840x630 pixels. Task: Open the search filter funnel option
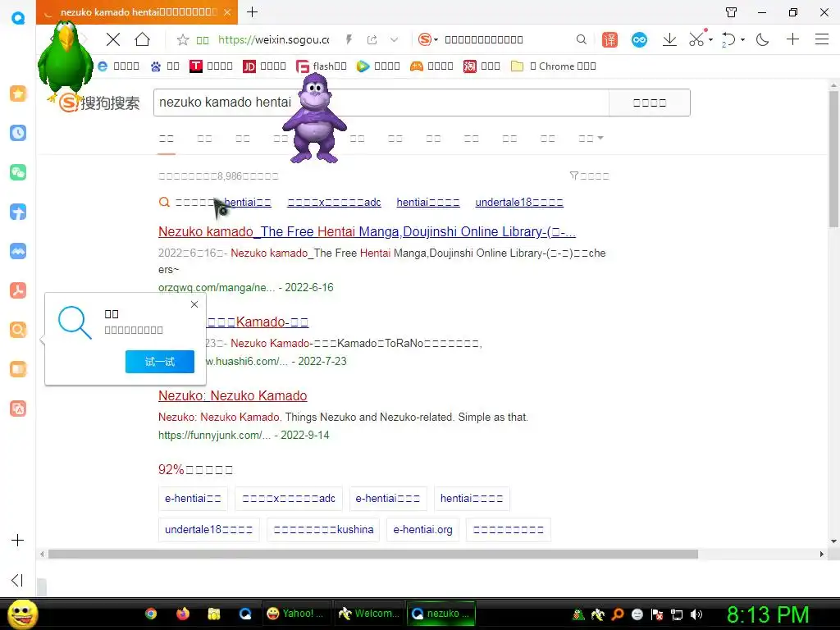tap(589, 176)
